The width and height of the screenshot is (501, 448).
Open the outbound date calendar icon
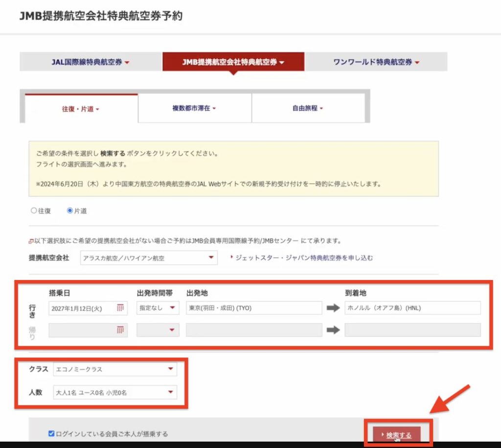point(120,307)
